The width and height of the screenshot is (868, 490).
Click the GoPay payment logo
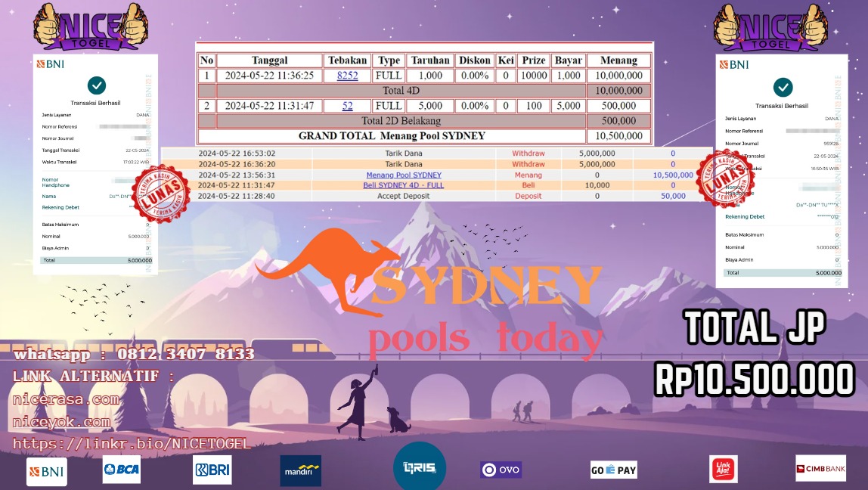point(613,470)
